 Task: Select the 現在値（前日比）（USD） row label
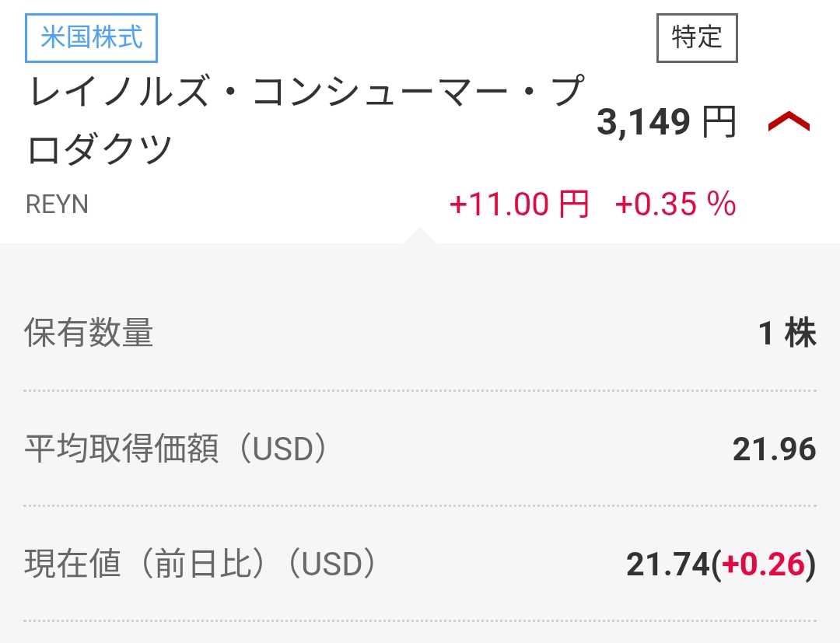[x=200, y=564]
